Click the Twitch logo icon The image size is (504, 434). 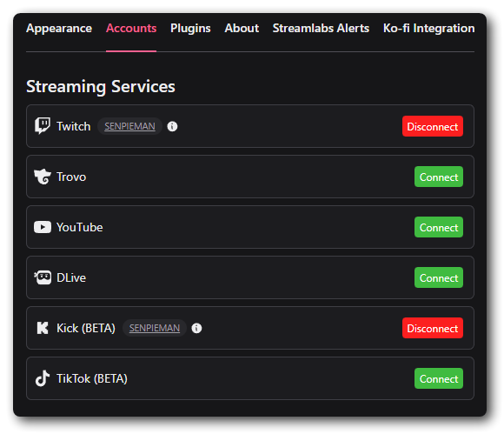tap(43, 126)
